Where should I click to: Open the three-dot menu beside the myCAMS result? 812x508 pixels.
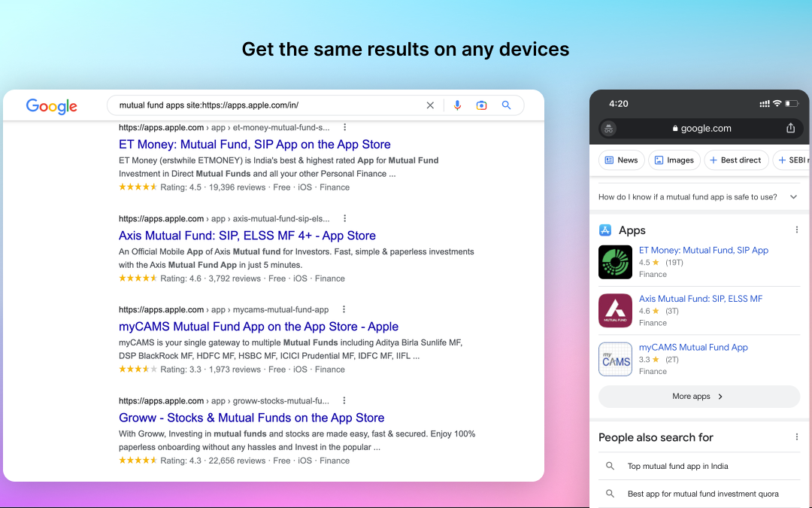coord(344,309)
